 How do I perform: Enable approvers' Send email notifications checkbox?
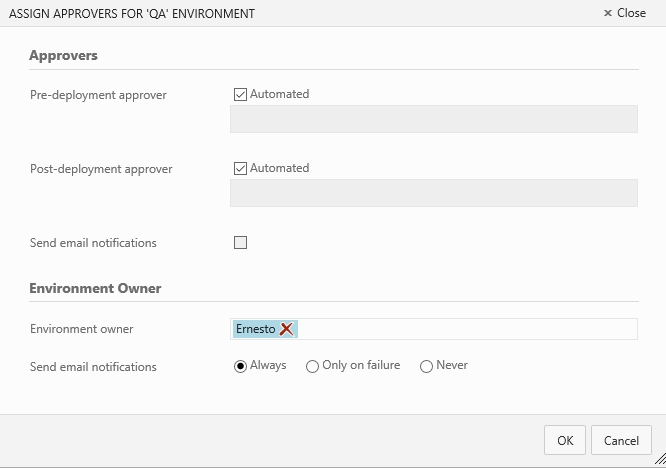(x=240, y=242)
